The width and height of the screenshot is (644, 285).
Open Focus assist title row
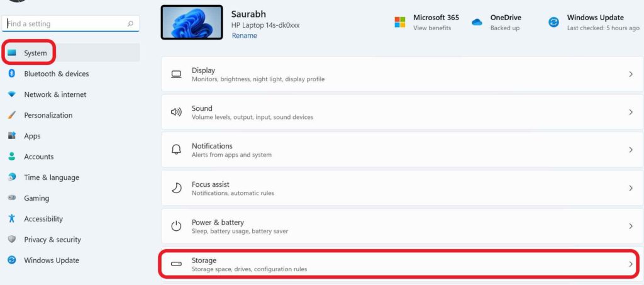402,188
